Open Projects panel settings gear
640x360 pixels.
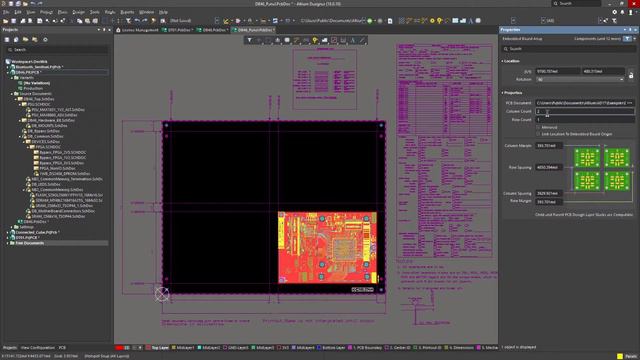45,40
